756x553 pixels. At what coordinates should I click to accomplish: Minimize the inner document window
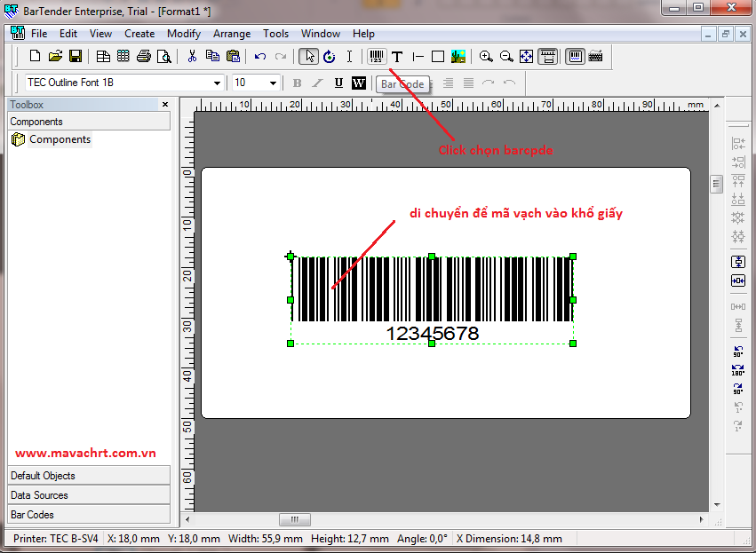pos(708,34)
